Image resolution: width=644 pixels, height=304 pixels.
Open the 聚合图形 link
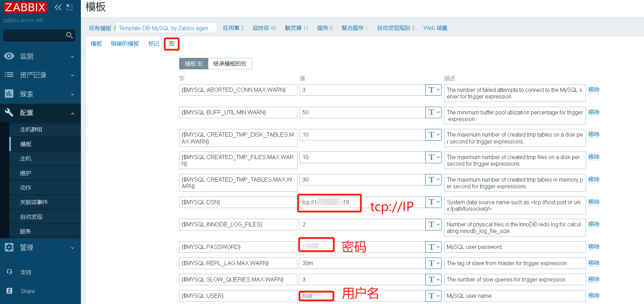click(x=353, y=28)
